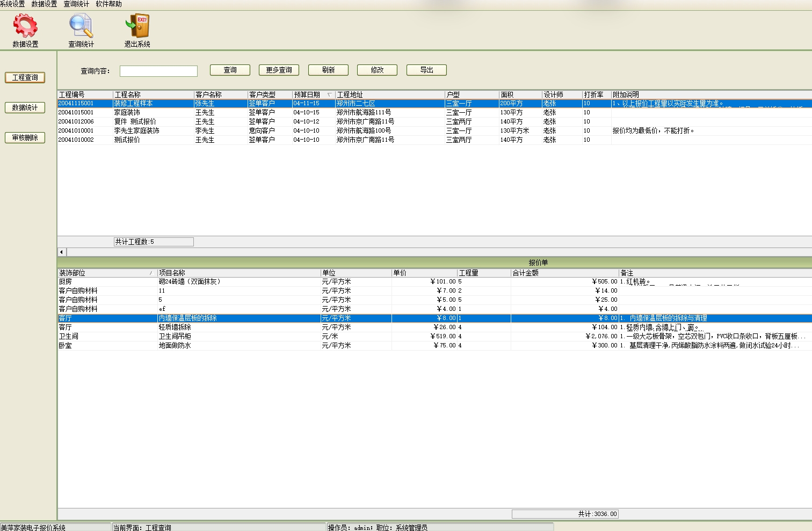Viewport: 812px width, 531px height.
Task: Click the 更多查询 button
Action: [x=279, y=70]
